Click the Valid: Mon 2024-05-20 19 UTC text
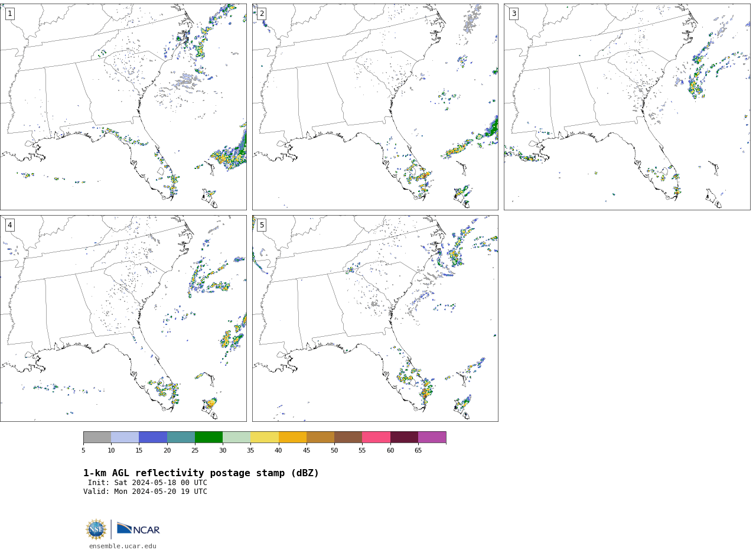The height and width of the screenshot is (553, 756). 145,492
